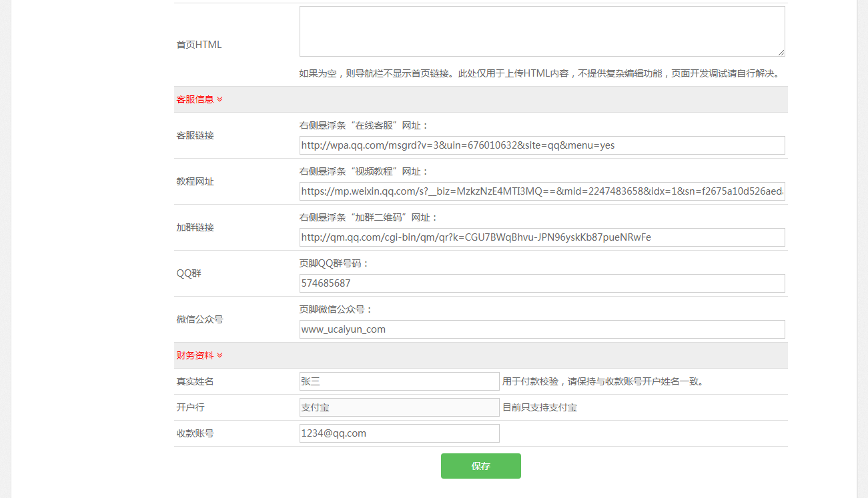The width and height of the screenshot is (868, 498).
Task: Click the 真实姓名 row label
Action: coord(195,381)
